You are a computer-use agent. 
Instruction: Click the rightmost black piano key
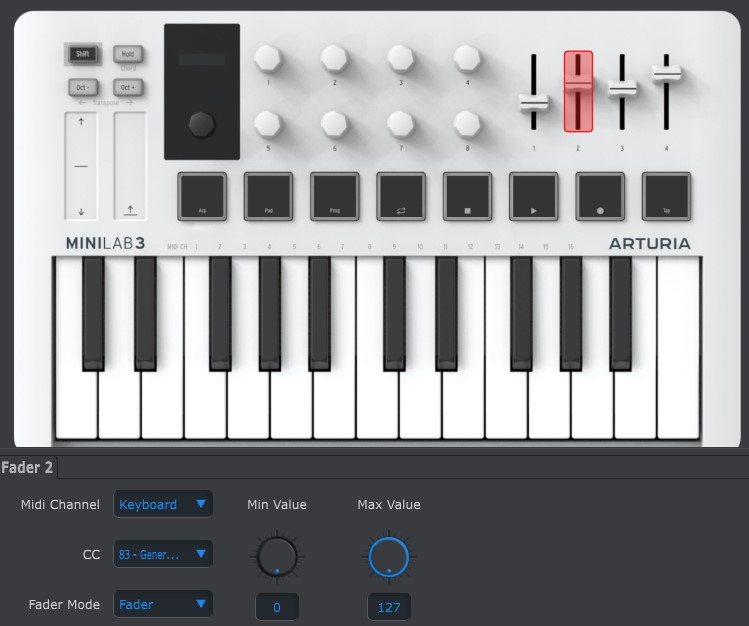click(x=621, y=313)
